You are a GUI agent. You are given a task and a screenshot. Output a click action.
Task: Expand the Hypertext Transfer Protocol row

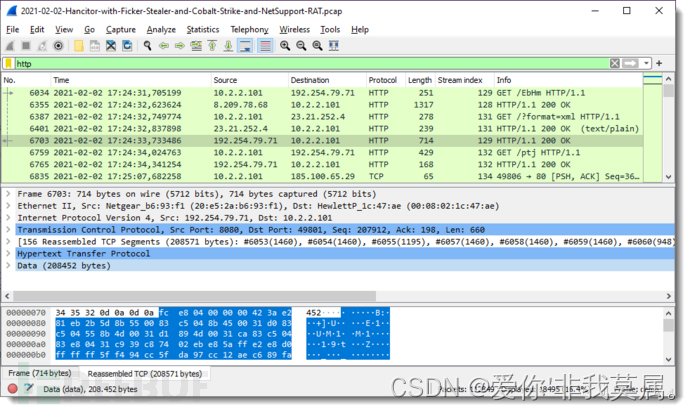click(8, 253)
